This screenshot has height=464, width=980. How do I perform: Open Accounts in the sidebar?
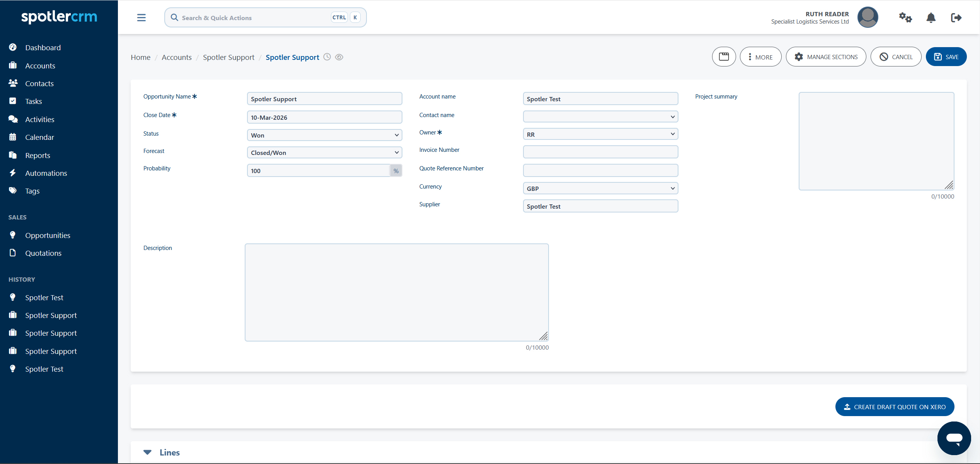click(x=40, y=66)
